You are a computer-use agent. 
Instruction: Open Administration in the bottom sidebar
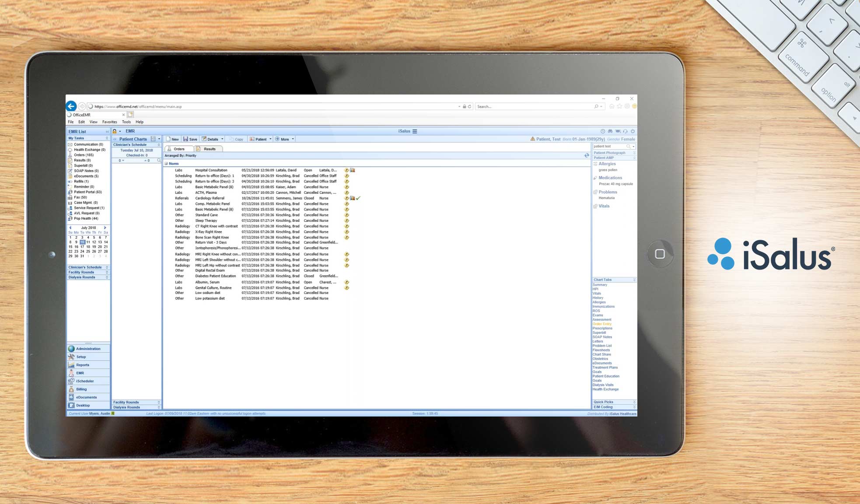(x=88, y=349)
